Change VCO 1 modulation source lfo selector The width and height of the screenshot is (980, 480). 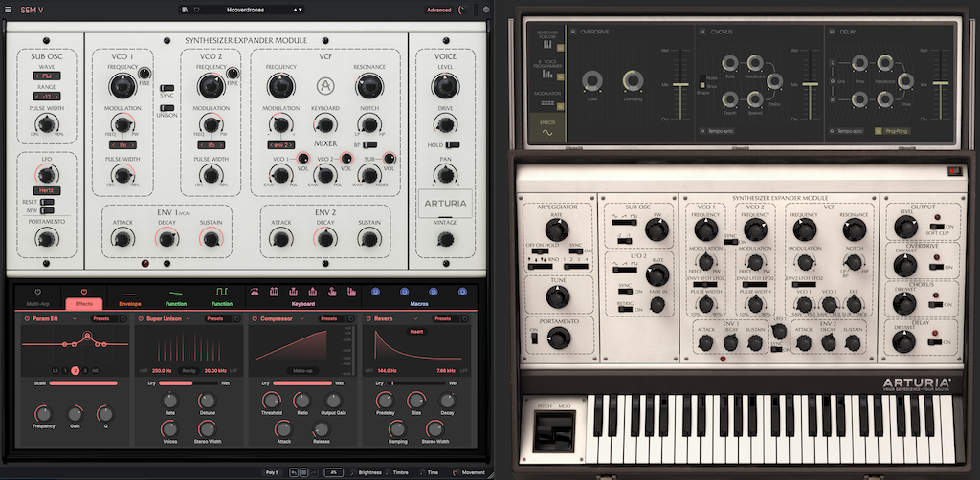(x=122, y=144)
